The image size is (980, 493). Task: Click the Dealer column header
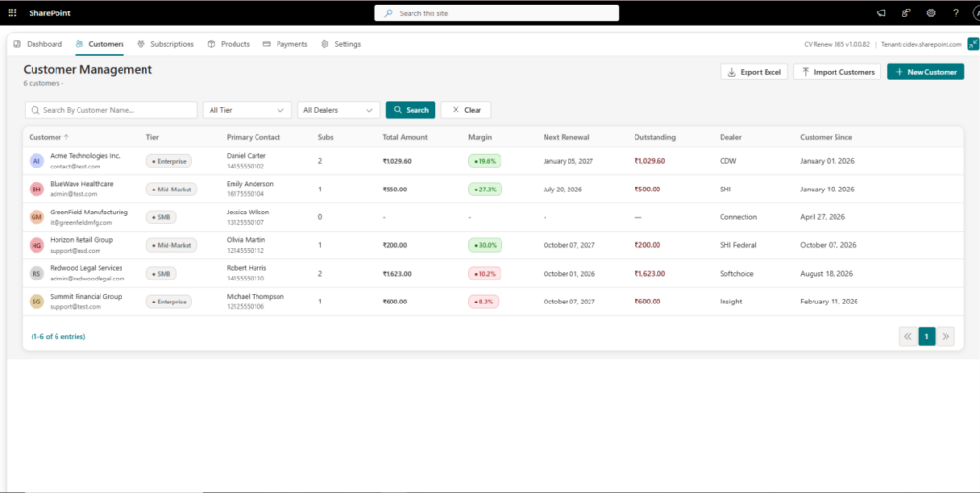pyautogui.click(x=730, y=137)
